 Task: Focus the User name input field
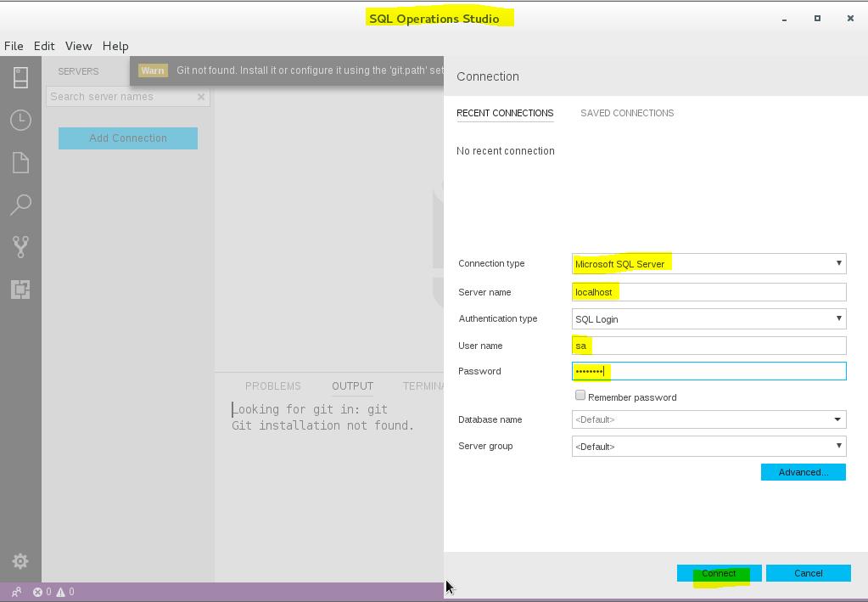[x=708, y=346]
